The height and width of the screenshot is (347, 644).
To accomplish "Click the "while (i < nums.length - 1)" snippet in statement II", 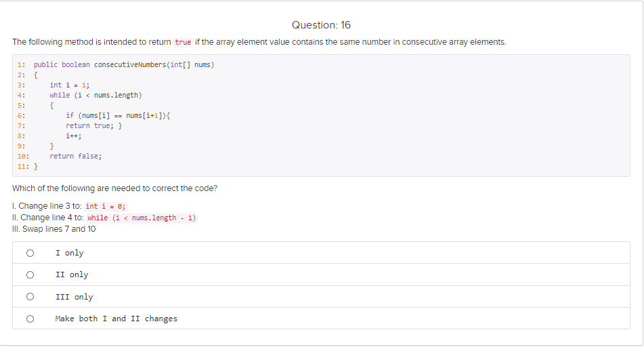I will point(142,218).
